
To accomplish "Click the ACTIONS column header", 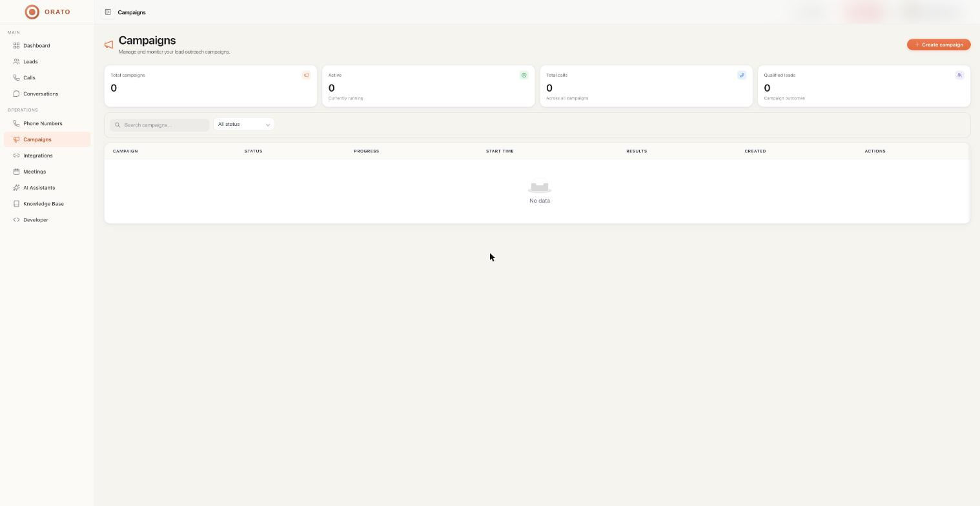I will [x=875, y=151].
